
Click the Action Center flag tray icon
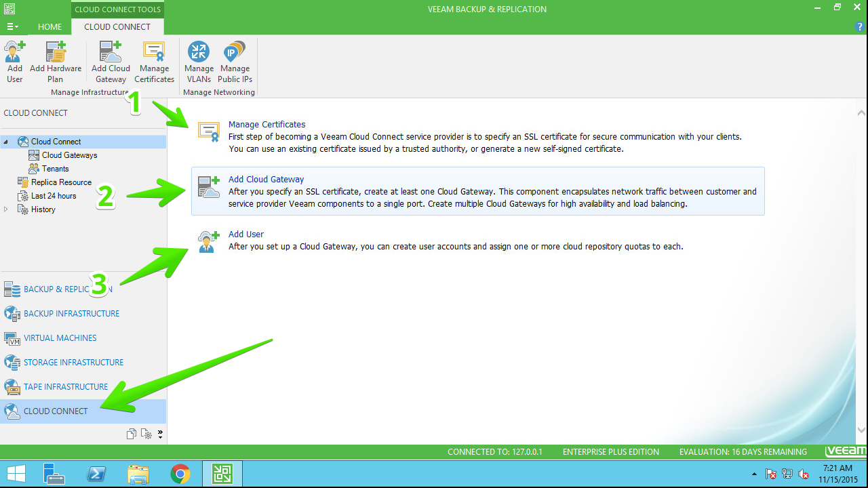pyautogui.click(x=771, y=474)
